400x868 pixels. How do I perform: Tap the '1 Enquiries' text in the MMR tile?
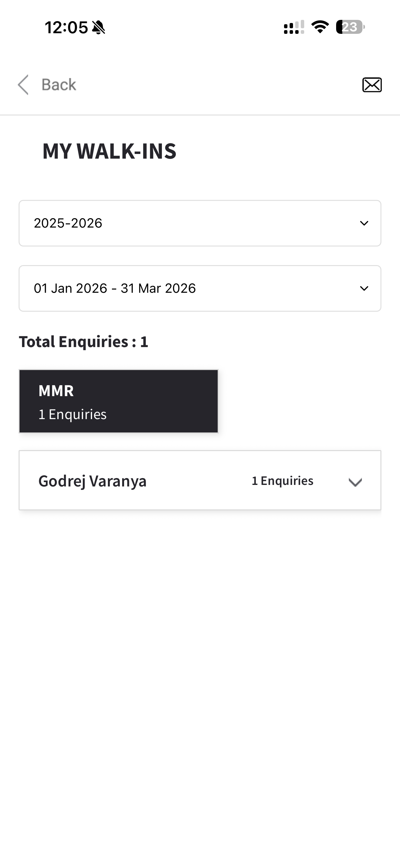(x=72, y=414)
